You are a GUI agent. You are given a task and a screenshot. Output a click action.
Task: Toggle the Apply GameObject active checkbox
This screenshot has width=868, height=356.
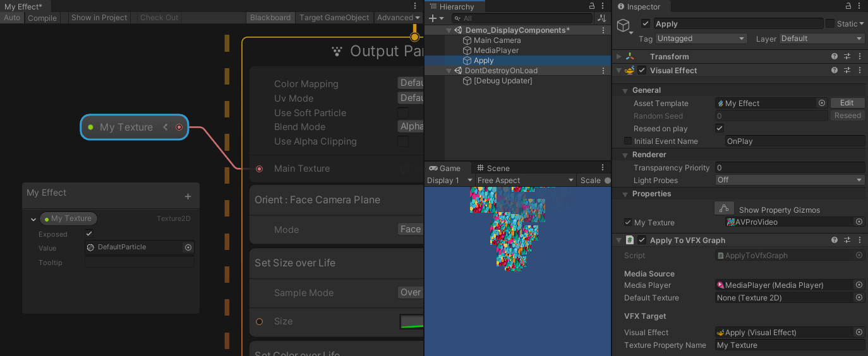(645, 23)
